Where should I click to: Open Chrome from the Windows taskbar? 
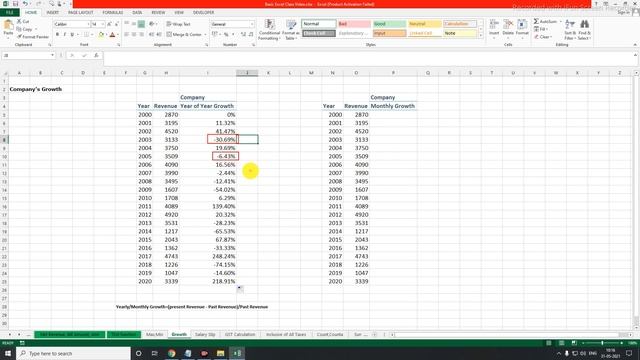[171, 353]
